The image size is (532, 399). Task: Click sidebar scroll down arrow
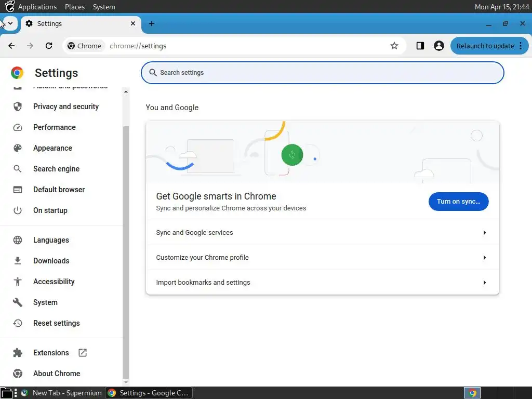[x=126, y=382]
